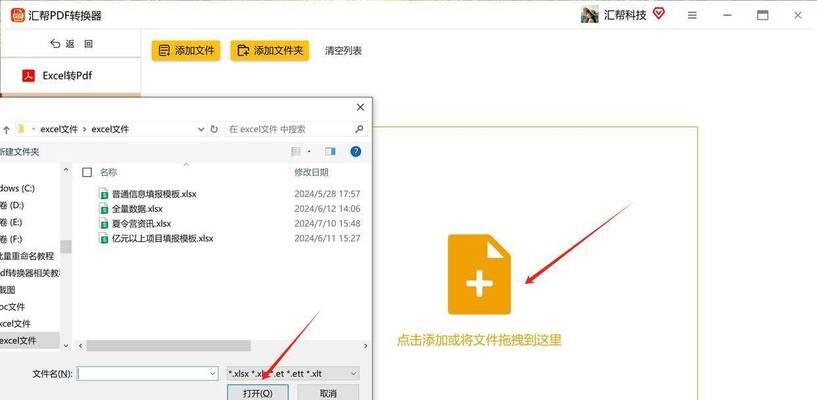The height and width of the screenshot is (400, 817).
Task: Select the highlighted excel文件 tree folder
Action: point(30,341)
